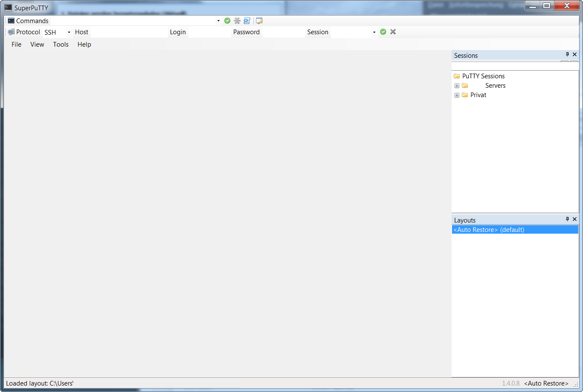The image size is (583, 392).
Task: Open the File menu
Action: tap(16, 45)
